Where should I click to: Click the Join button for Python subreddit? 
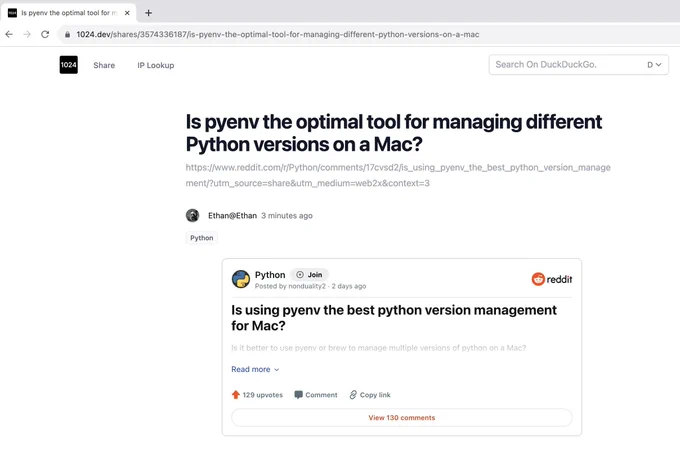(309, 274)
